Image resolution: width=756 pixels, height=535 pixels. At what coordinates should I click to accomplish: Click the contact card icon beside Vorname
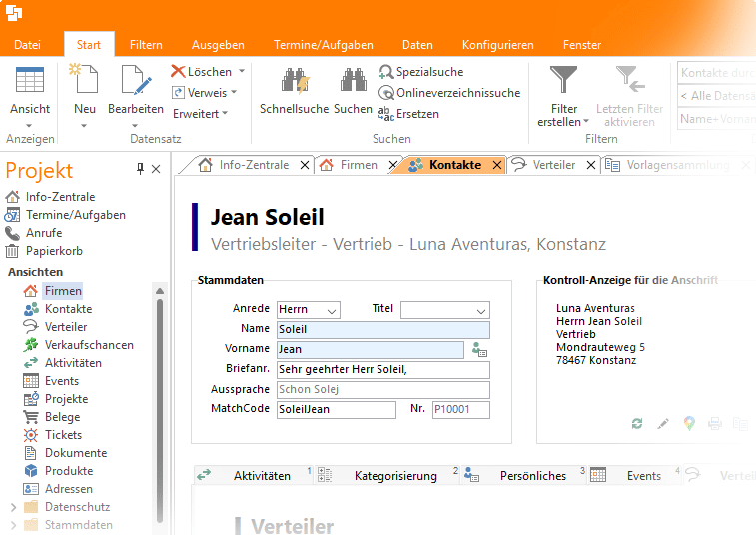click(479, 350)
